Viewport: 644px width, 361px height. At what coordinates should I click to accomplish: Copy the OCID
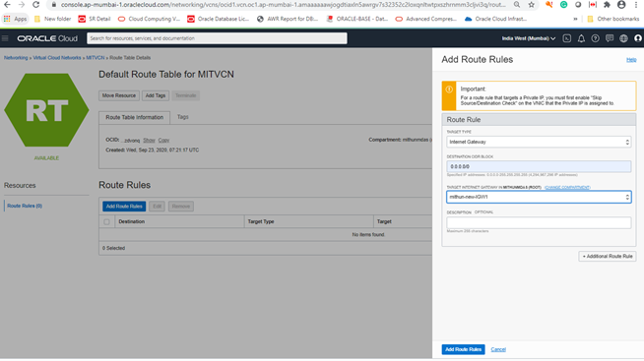tap(163, 141)
